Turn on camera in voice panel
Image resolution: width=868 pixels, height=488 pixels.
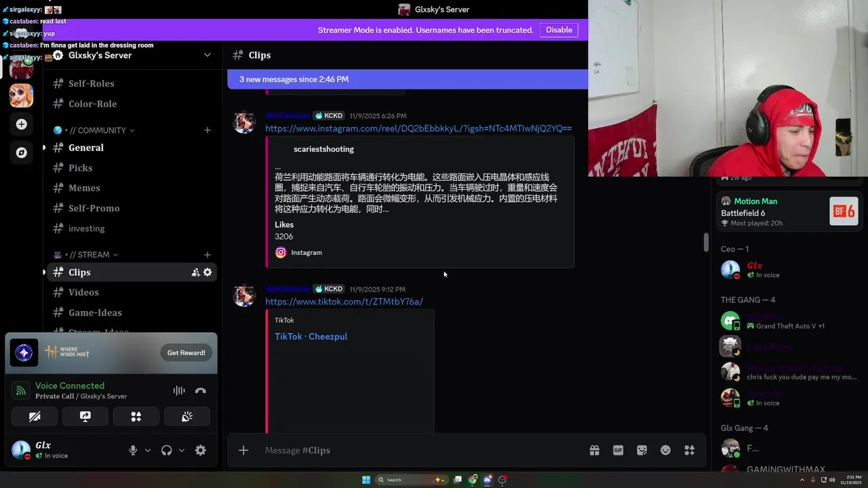[35, 417]
